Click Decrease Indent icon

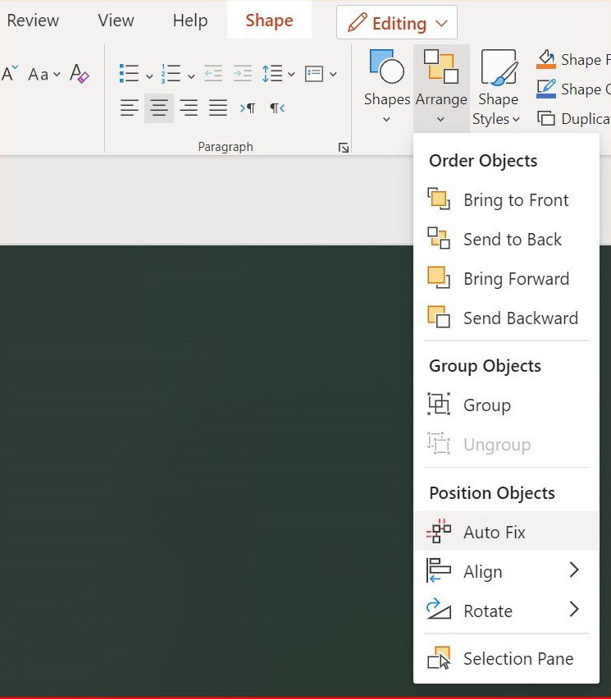[213, 73]
